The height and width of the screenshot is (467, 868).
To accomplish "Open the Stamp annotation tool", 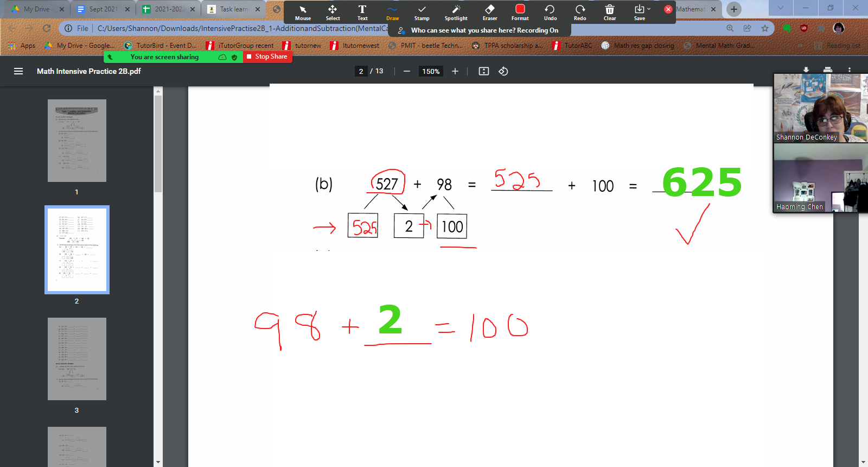I will pos(422,12).
